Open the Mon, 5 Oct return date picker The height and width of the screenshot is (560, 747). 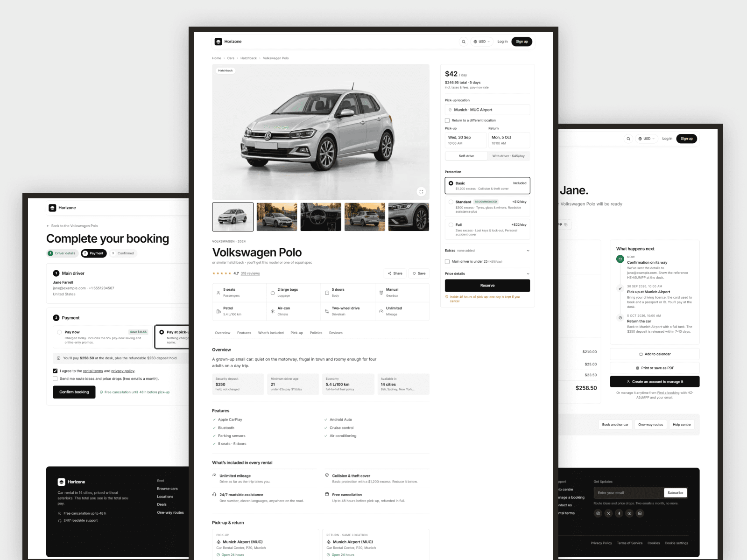tap(509, 140)
